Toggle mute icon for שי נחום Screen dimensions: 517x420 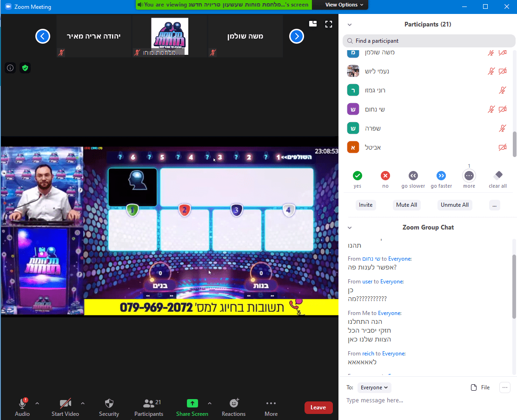[x=491, y=109]
